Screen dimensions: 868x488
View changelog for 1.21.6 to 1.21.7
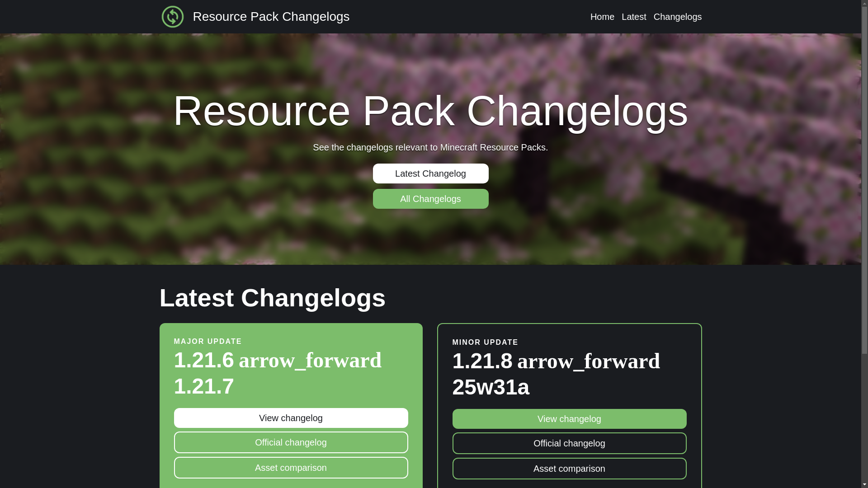(291, 418)
